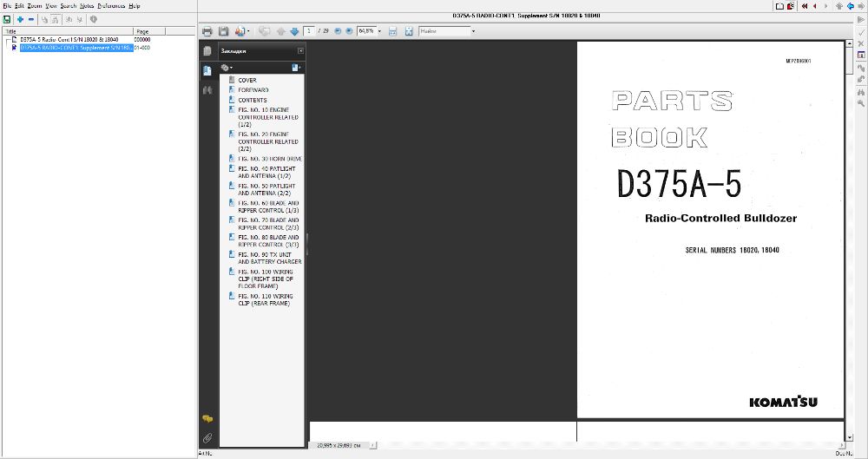The height and width of the screenshot is (459, 868).
Task: Click the Page column header
Action: tap(149, 31)
